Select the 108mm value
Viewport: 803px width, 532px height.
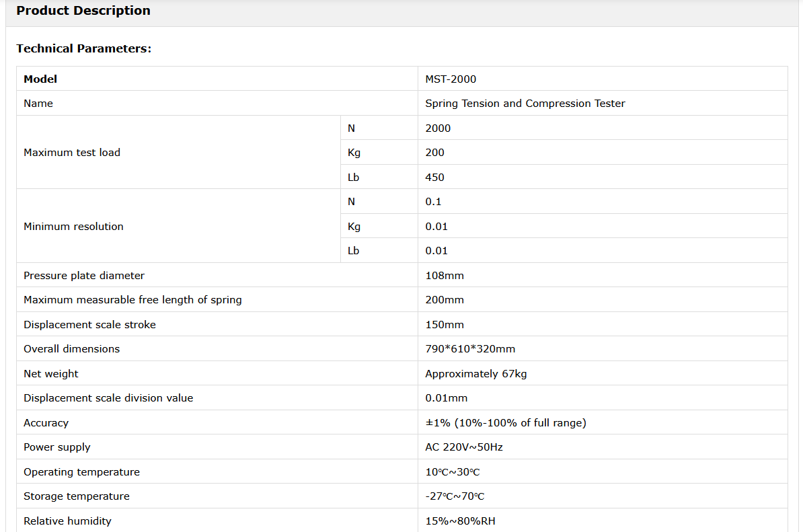coord(445,276)
